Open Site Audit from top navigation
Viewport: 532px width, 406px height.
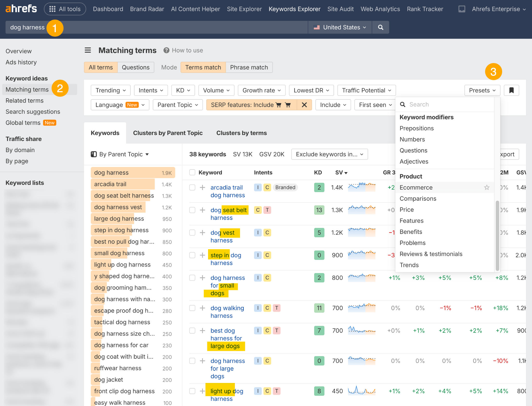(x=341, y=9)
